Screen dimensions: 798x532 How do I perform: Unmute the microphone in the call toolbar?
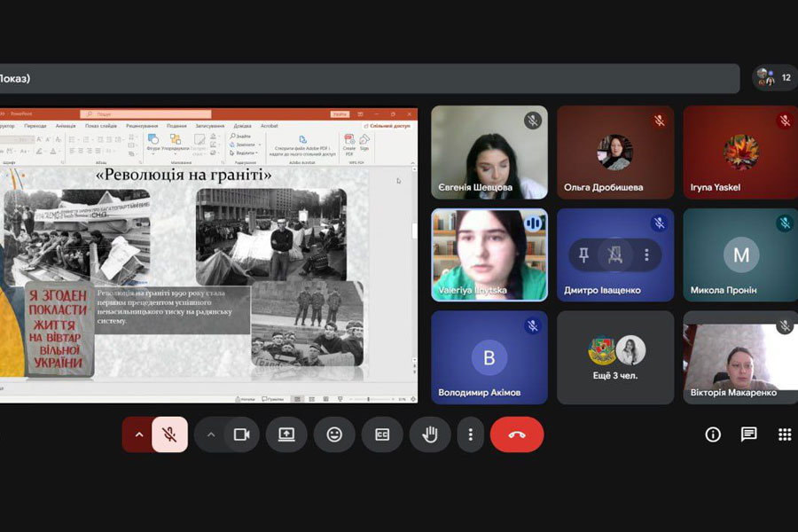pyautogui.click(x=169, y=434)
